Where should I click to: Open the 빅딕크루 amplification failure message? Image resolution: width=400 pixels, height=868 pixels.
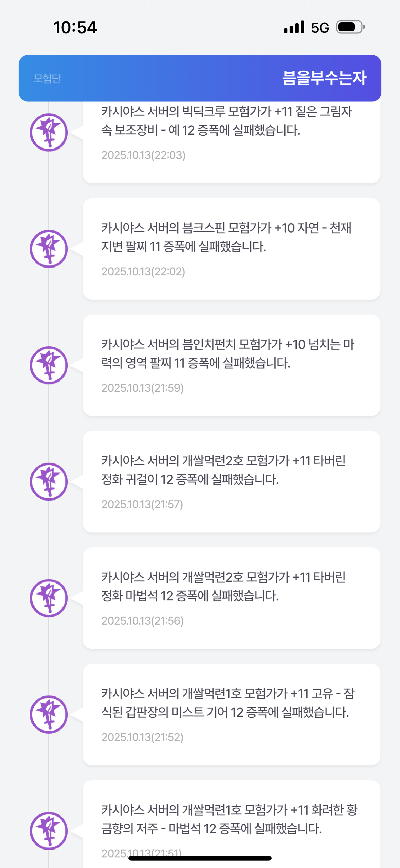coord(226,121)
